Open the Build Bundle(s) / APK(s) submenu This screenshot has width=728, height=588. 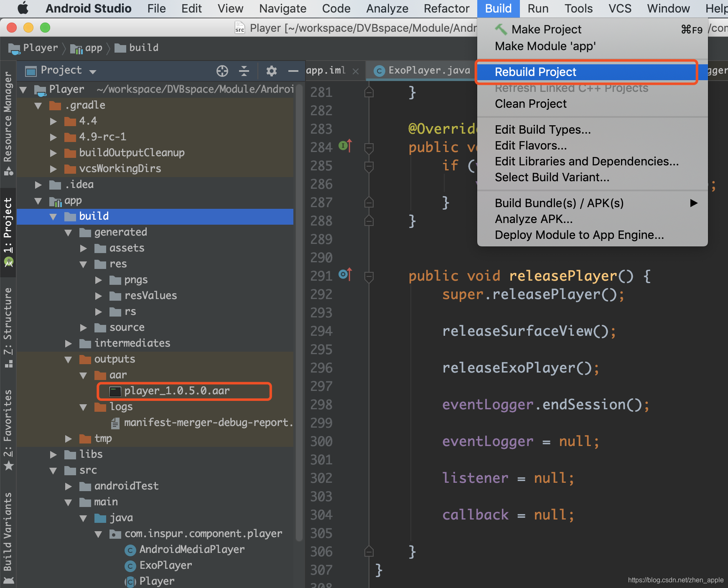pyautogui.click(x=592, y=203)
